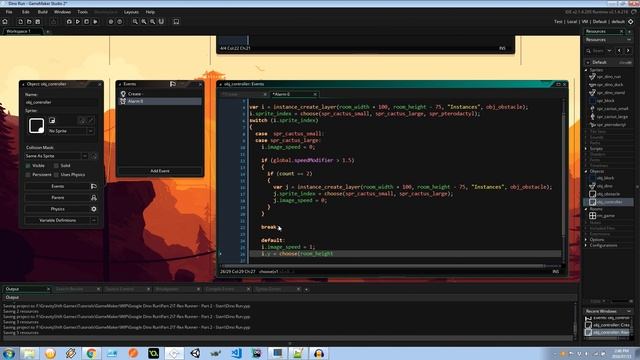The image size is (640, 360).
Task: Save the project with the toolbar icon
Action: (x=38, y=22)
